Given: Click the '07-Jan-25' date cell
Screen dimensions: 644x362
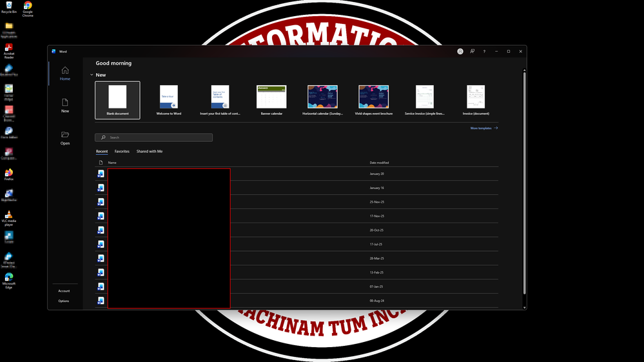Looking at the screenshot, I should click(x=376, y=287).
